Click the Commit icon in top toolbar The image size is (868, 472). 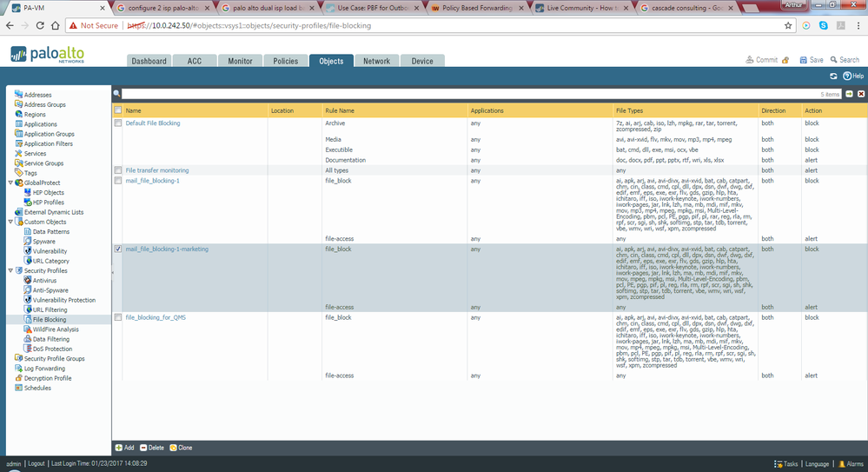point(750,60)
